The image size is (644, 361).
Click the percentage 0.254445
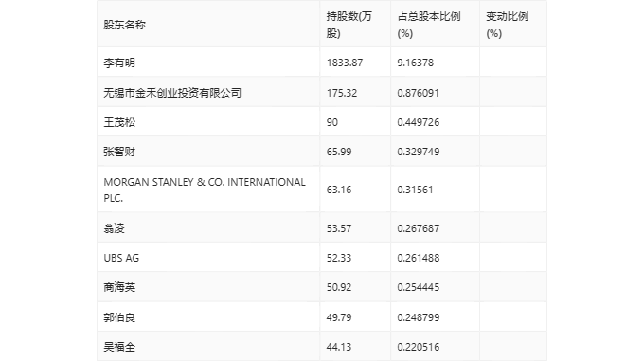pos(418,287)
